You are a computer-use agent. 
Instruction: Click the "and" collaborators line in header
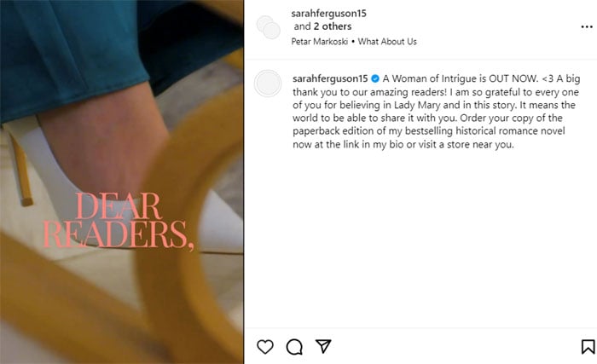coord(302,26)
